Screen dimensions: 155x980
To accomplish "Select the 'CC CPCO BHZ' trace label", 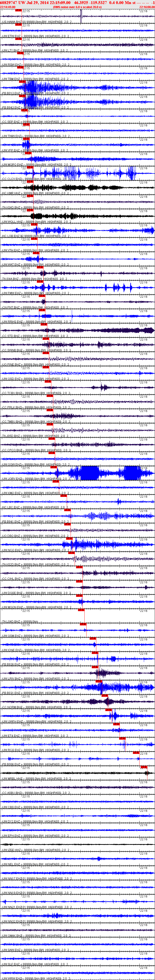I will (12, 450).
